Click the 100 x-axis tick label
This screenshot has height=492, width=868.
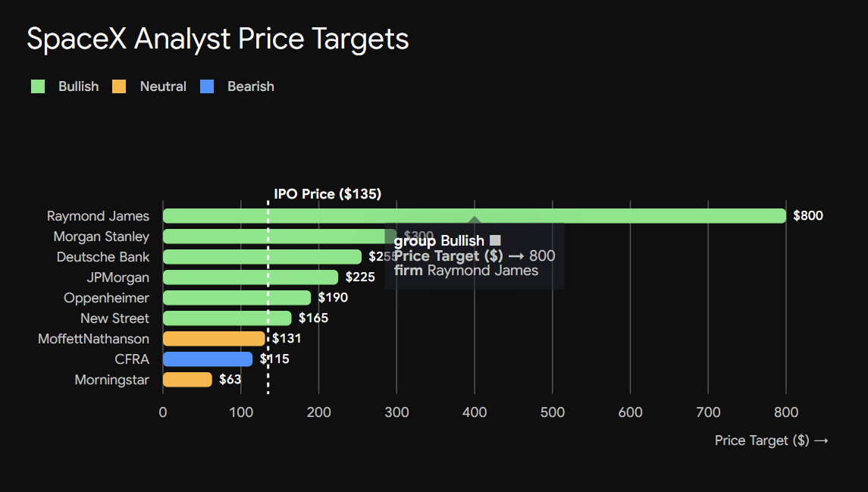click(241, 412)
